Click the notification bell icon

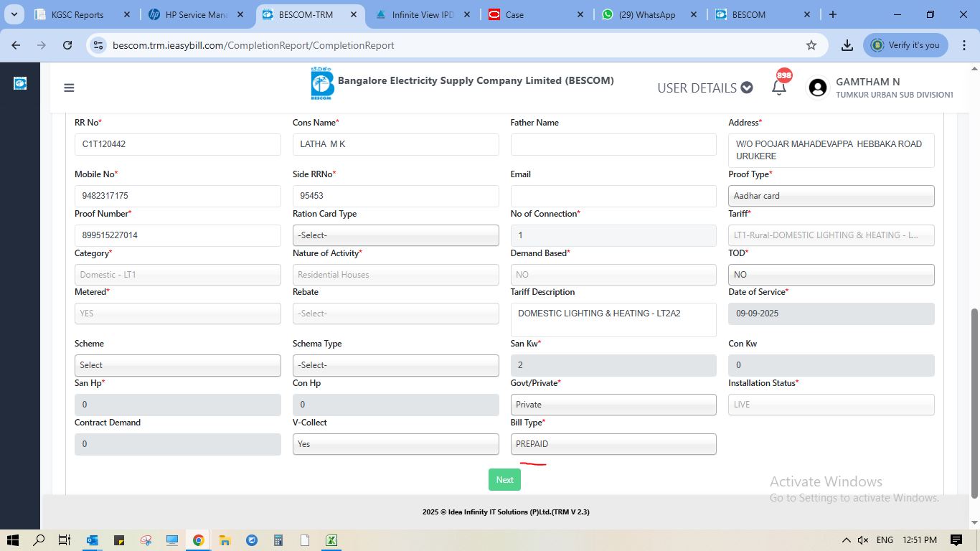(778, 88)
